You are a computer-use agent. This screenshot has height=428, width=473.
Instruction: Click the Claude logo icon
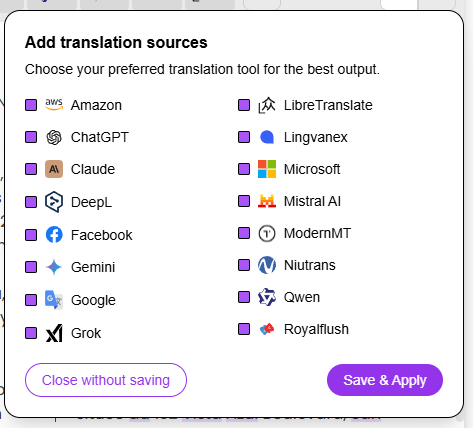54,169
